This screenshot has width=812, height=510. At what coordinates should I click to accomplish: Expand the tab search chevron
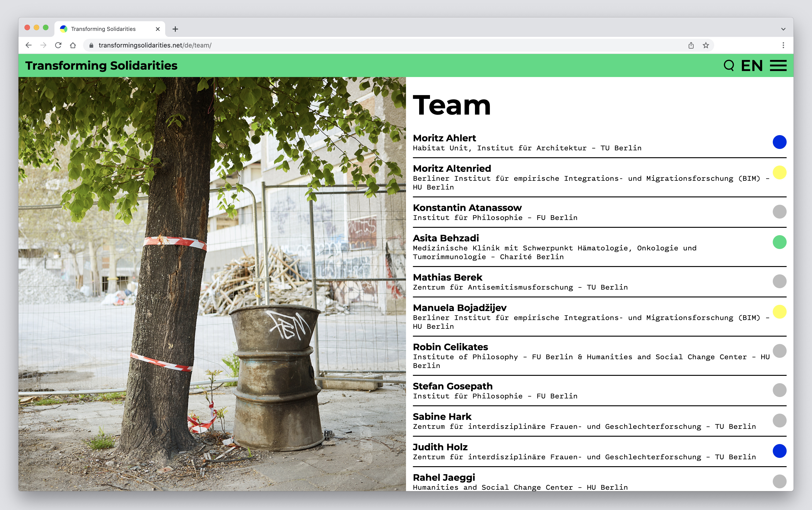[783, 29]
